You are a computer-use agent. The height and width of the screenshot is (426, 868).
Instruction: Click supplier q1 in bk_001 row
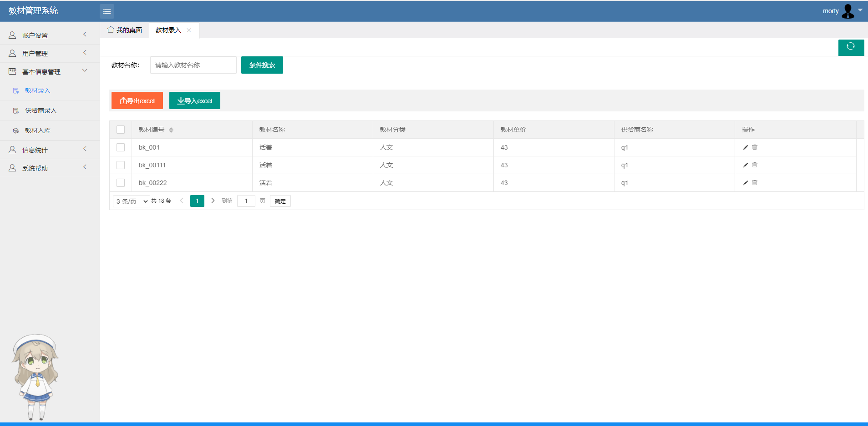click(624, 147)
